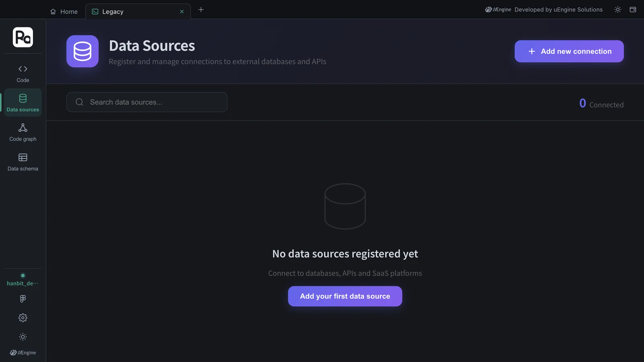Click Developed by uEngine Solutions text
644x362 pixels.
559,10
